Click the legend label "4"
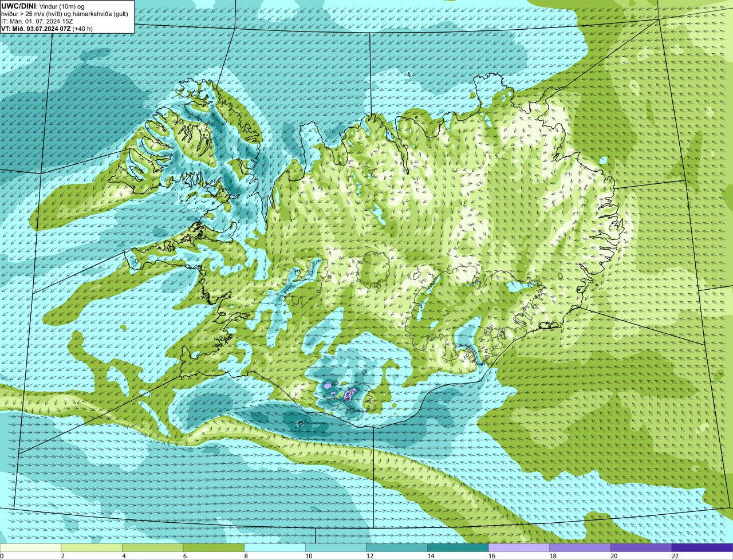The image size is (733, 560). pos(124,556)
